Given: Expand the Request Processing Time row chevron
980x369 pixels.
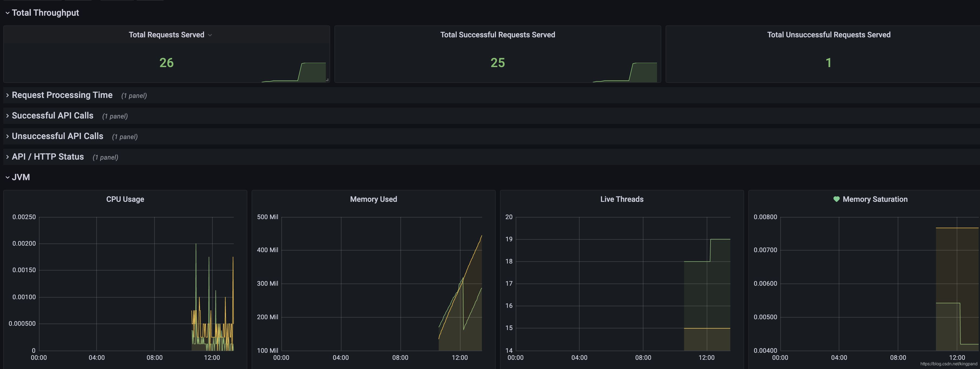Looking at the screenshot, I should tap(7, 95).
